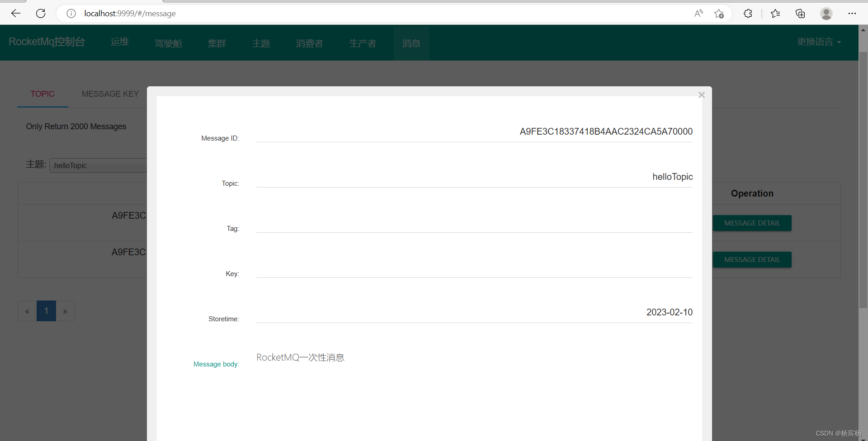Select page 1 in pagination
868x441 pixels.
click(46, 311)
